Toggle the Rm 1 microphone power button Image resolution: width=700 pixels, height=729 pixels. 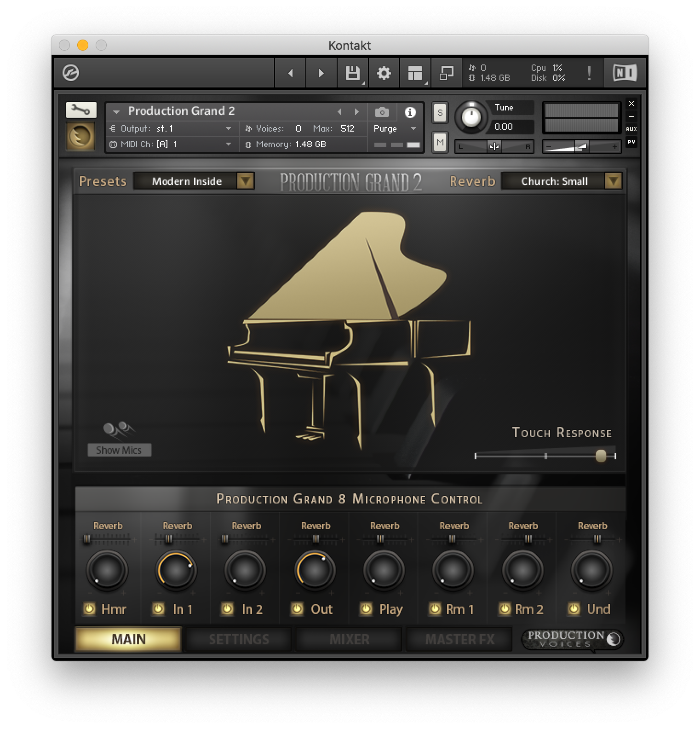click(435, 609)
